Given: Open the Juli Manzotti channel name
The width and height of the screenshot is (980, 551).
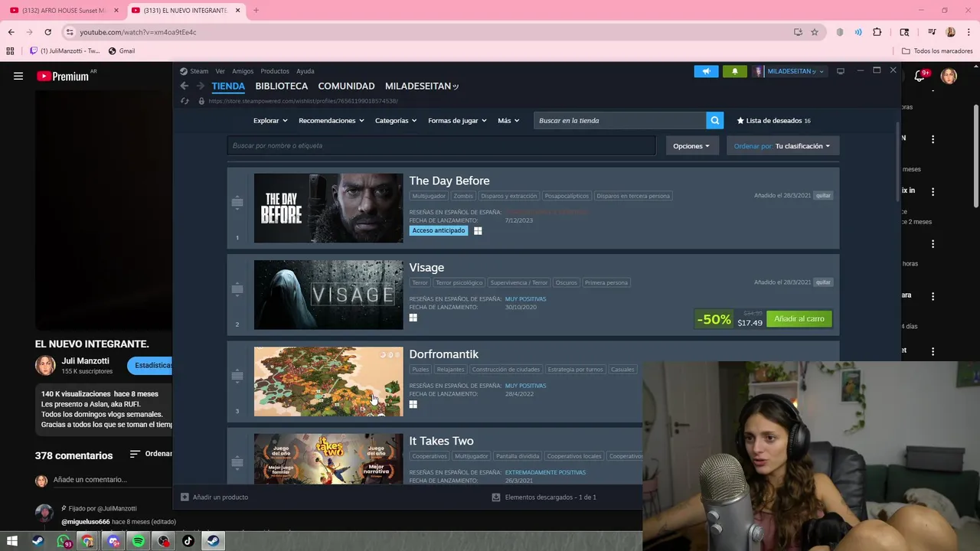Looking at the screenshot, I should pos(85,361).
